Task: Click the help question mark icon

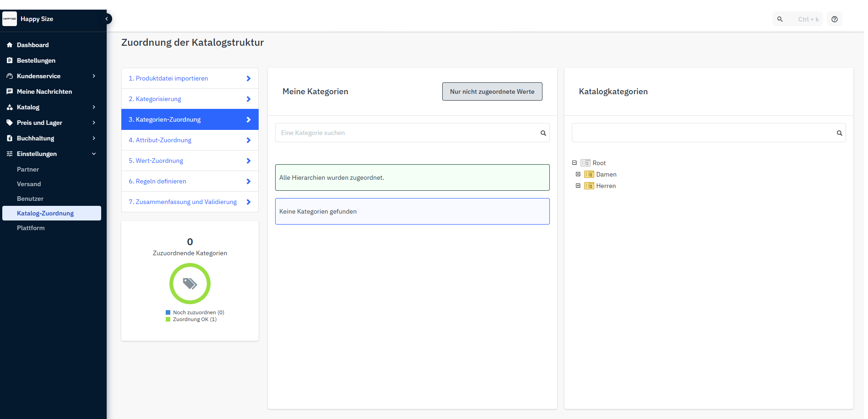Action: click(835, 19)
